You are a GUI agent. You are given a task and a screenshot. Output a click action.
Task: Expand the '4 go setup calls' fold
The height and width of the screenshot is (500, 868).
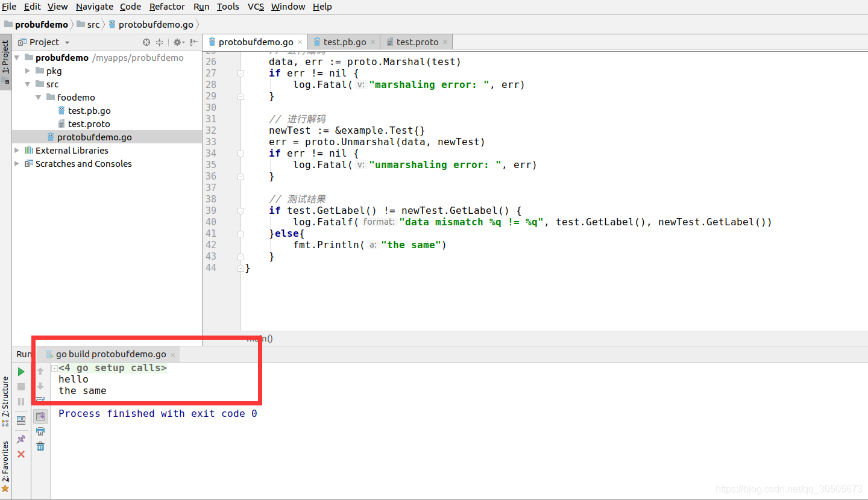click(x=54, y=368)
